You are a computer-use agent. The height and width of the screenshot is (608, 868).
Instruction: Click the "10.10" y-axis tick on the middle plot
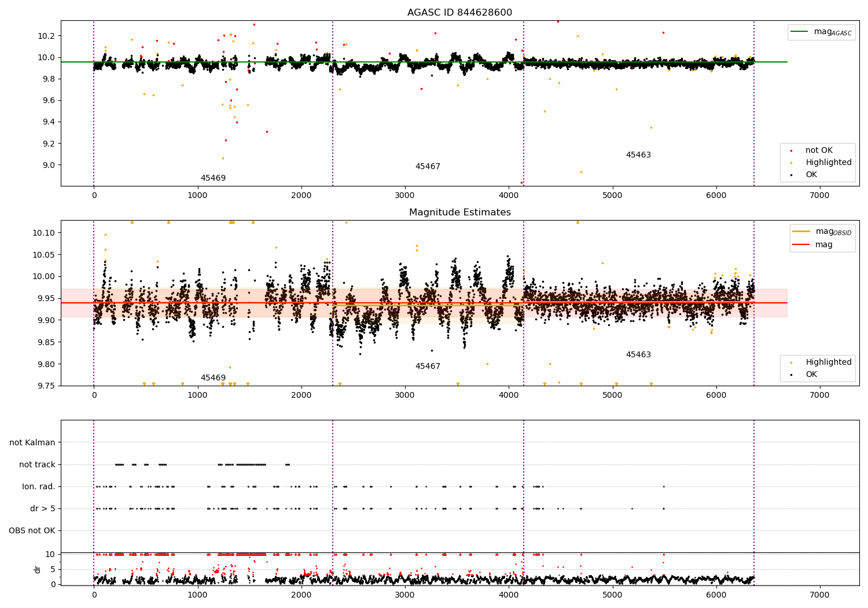(x=44, y=233)
